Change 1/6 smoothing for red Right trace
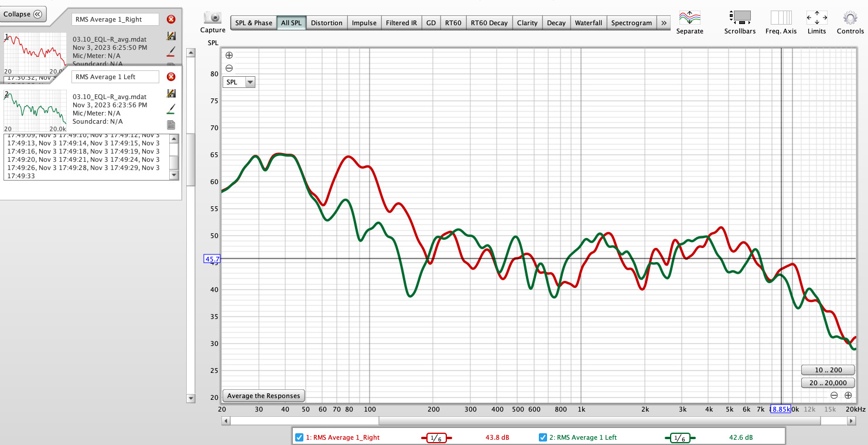The width and height of the screenshot is (868, 445). pyautogui.click(x=436, y=438)
